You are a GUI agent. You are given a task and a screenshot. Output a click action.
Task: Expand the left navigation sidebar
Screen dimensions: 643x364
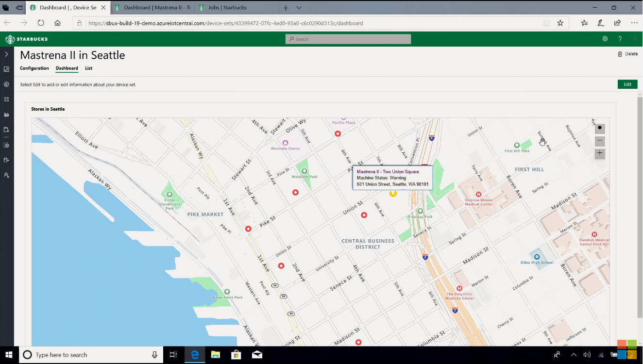point(6,54)
